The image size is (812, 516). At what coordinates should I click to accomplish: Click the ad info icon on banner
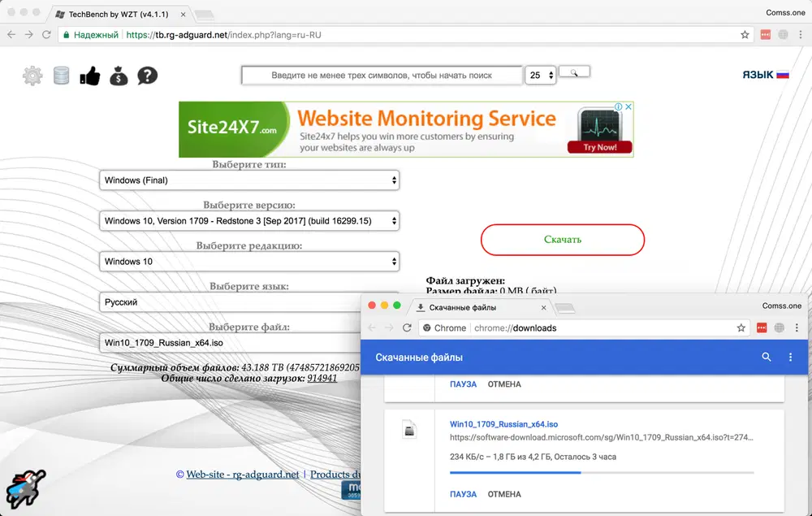[x=618, y=106]
